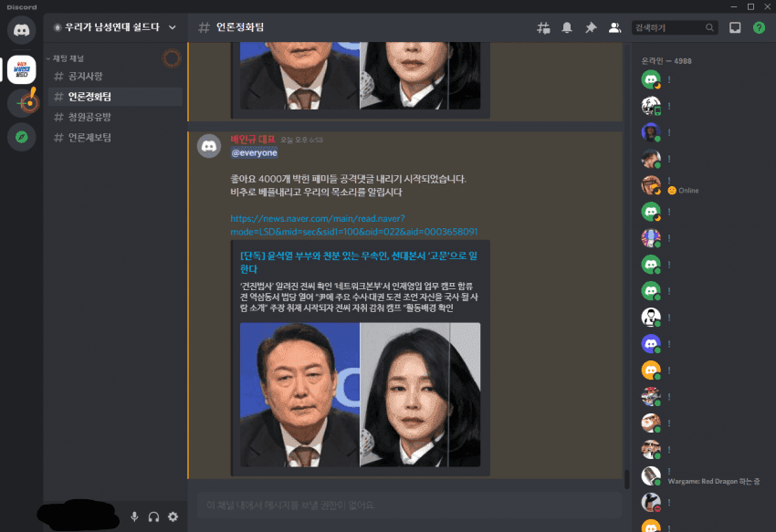
Task: Expand the server name dropdown menu
Action: (x=173, y=27)
